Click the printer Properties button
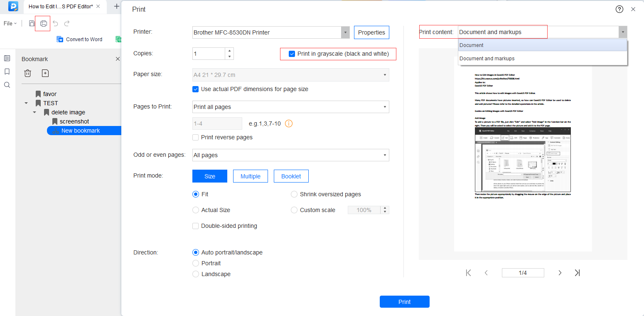This screenshot has height=316, width=644. (x=371, y=32)
